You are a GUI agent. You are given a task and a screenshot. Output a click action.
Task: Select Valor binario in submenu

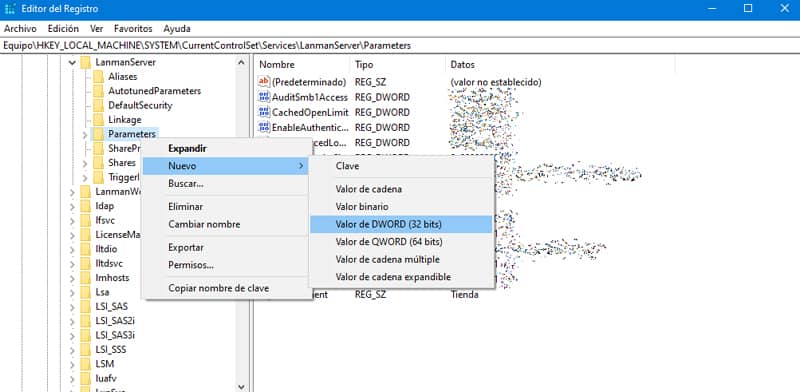click(401, 207)
